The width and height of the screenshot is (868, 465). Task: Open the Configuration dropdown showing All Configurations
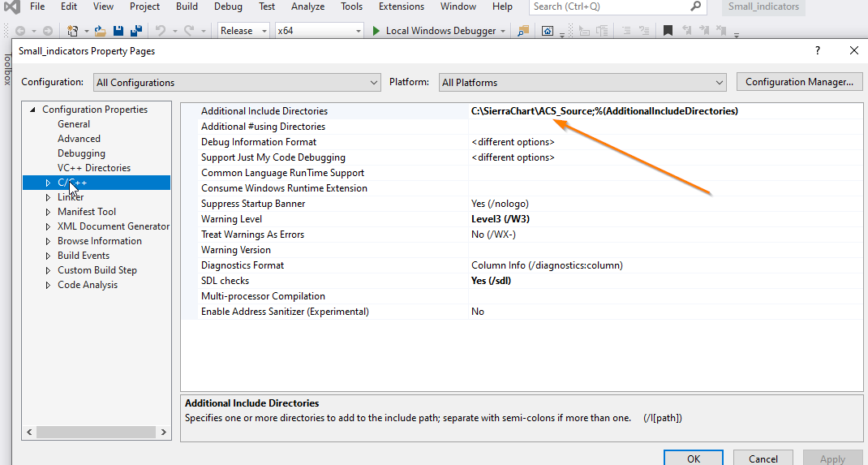[x=237, y=83]
